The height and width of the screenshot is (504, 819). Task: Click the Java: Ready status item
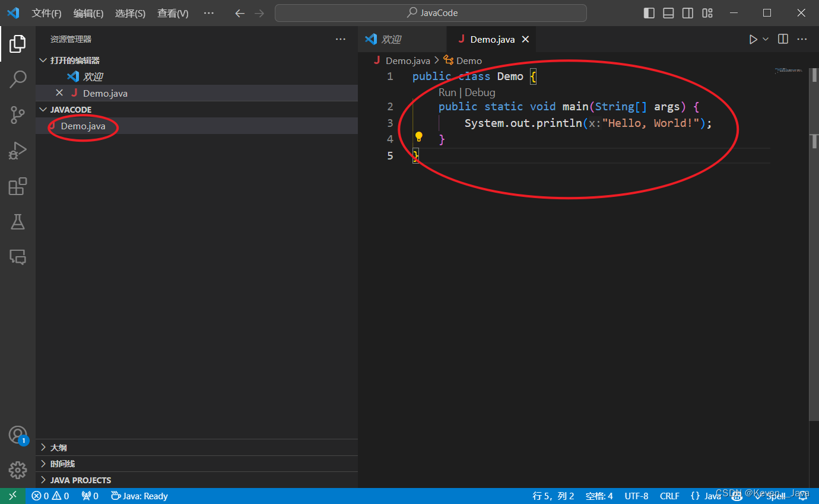coord(139,496)
